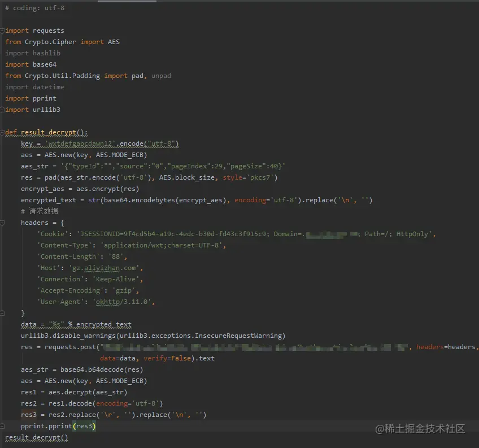Viewport: 479px width, 448px height.
Task: Click the 'headers=headers' argument
Action: [x=446, y=347]
